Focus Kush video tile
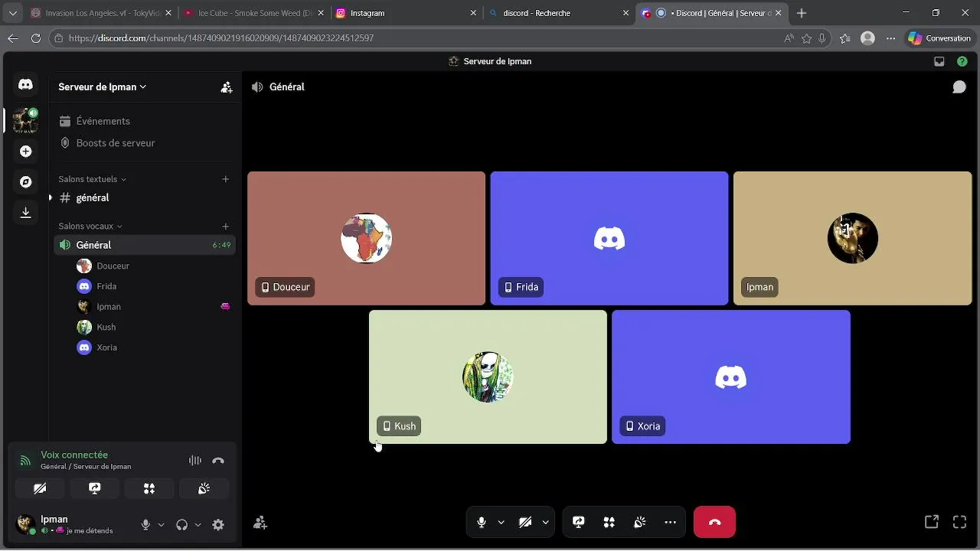Viewport: 980px width, 551px height. coord(488,377)
